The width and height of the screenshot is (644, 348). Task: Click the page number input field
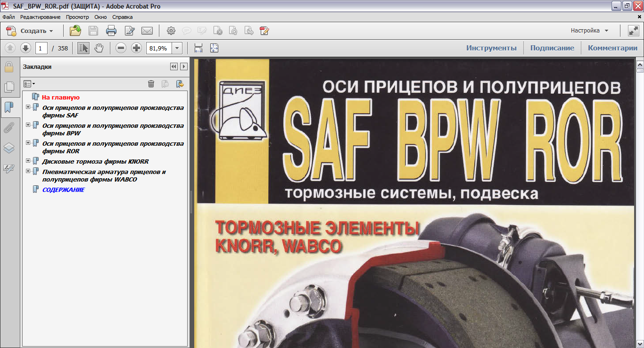41,48
